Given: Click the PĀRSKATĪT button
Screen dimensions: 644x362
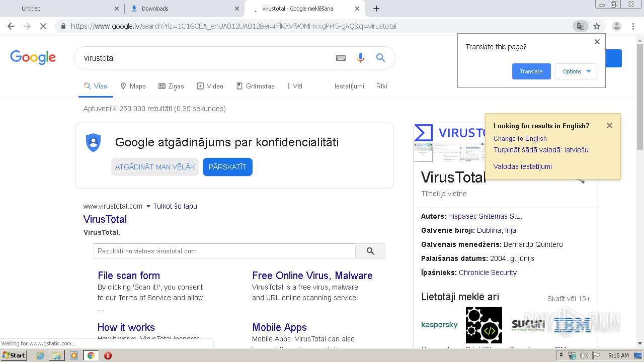Looking at the screenshot, I should tap(227, 167).
